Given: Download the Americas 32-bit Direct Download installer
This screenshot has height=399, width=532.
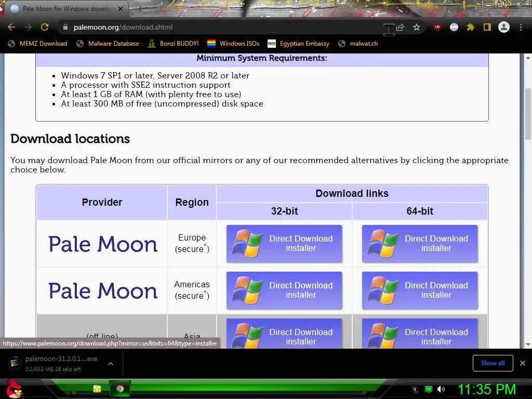Looking at the screenshot, I should point(284,290).
